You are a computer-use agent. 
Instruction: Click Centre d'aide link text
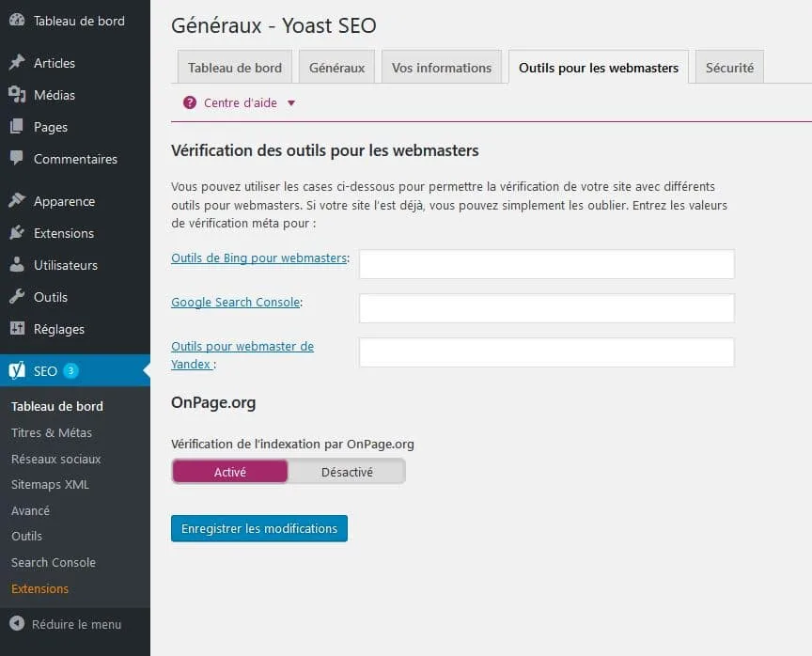(x=241, y=102)
